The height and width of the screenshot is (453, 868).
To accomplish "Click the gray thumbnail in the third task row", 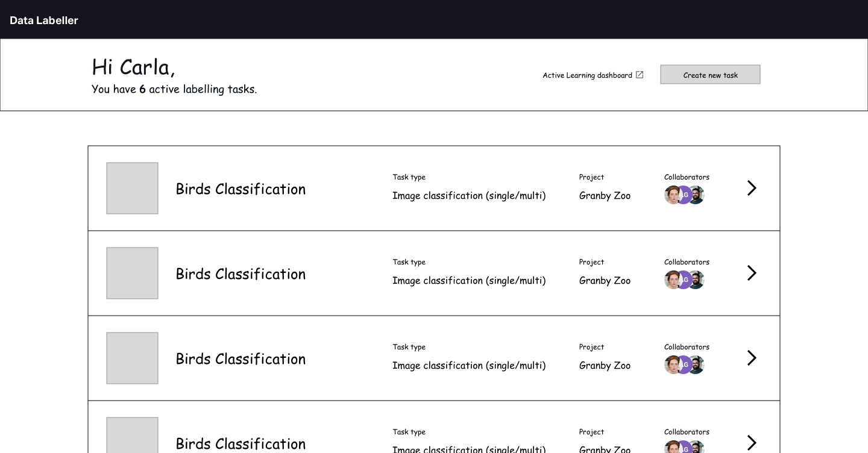I will pos(132,358).
